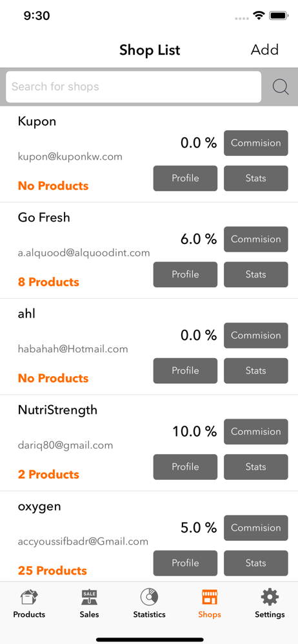Tap the battery status icon
The width and height of the screenshot is (298, 644).
click(x=279, y=15)
